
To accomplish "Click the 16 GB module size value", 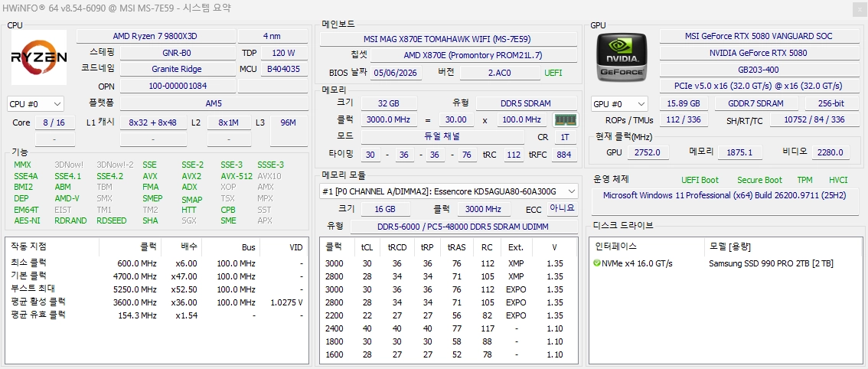I will [x=385, y=209].
